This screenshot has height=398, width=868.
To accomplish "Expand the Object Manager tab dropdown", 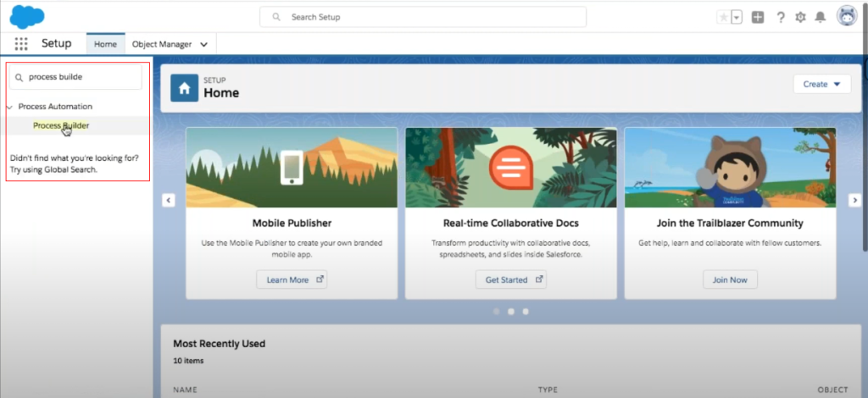I will (x=203, y=44).
